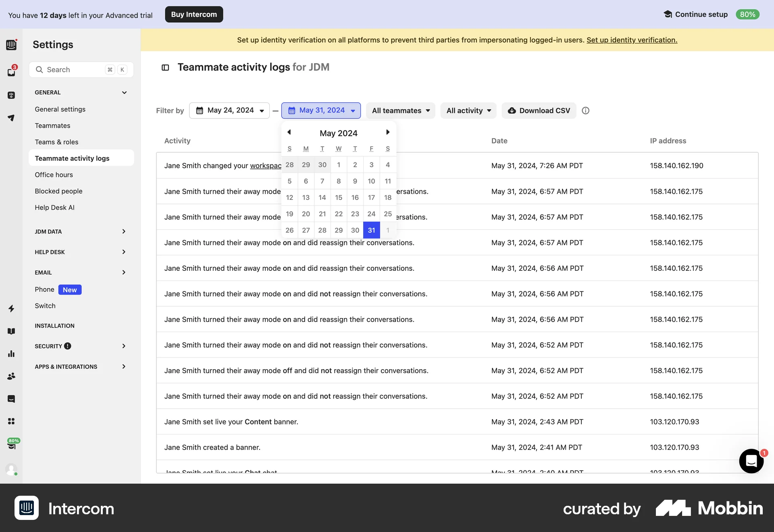Image resolution: width=774 pixels, height=532 pixels.
Task: Open the Messenger chat launcher bubble
Action: [x=751, y=461]
